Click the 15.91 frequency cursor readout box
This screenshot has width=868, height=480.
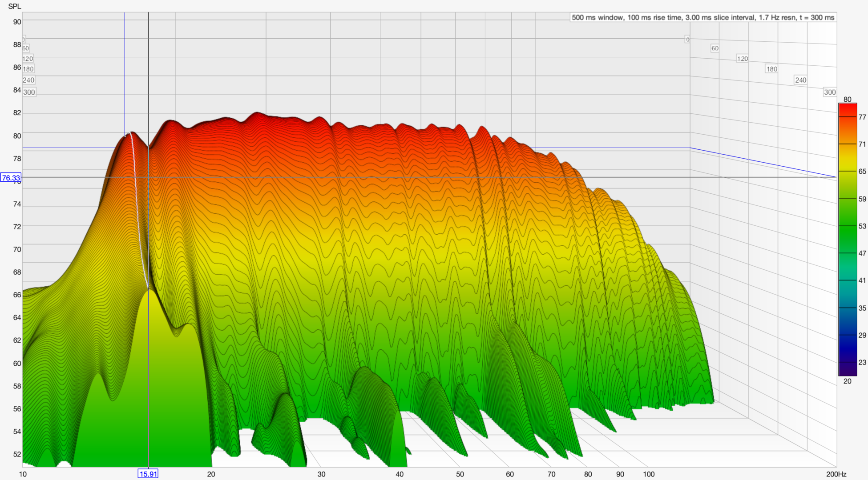click(148, 474)
